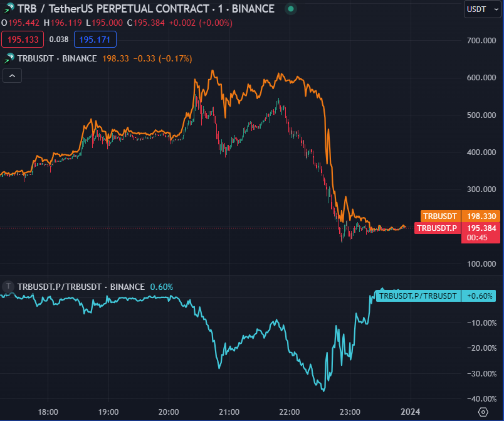Click the orange TRBUSDT price label
The width and height of the screenshot is (504, 421).
coord(440,216)
